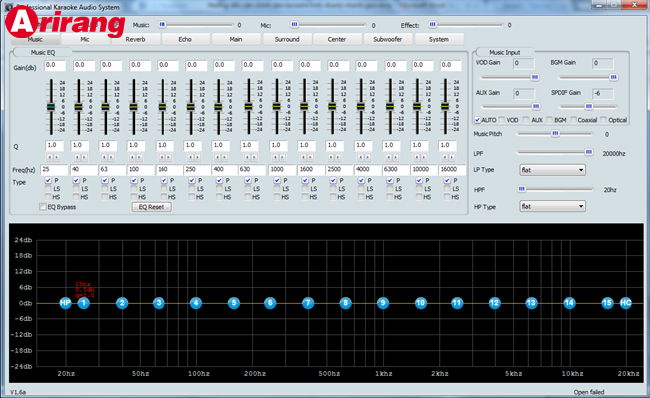Select EQ node 12 on the graph
Viewport: 650px width, 398px height.
494,303
